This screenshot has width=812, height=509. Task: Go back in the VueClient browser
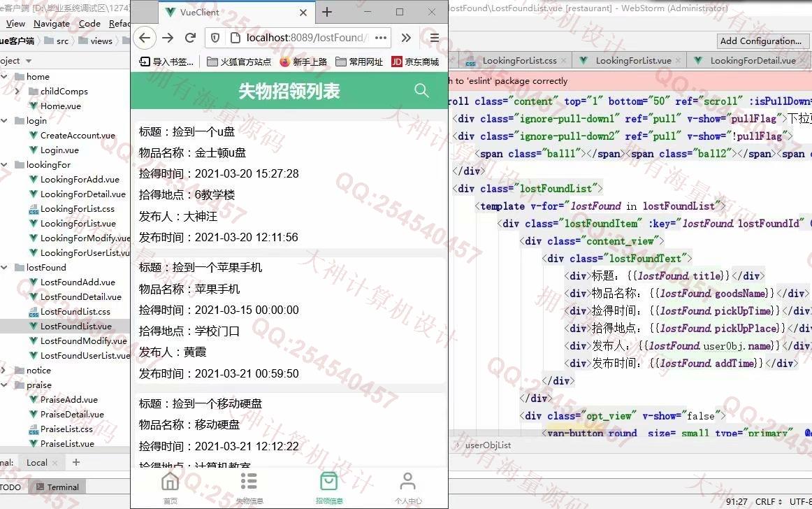pyautogui.click(x=145, y=38)
